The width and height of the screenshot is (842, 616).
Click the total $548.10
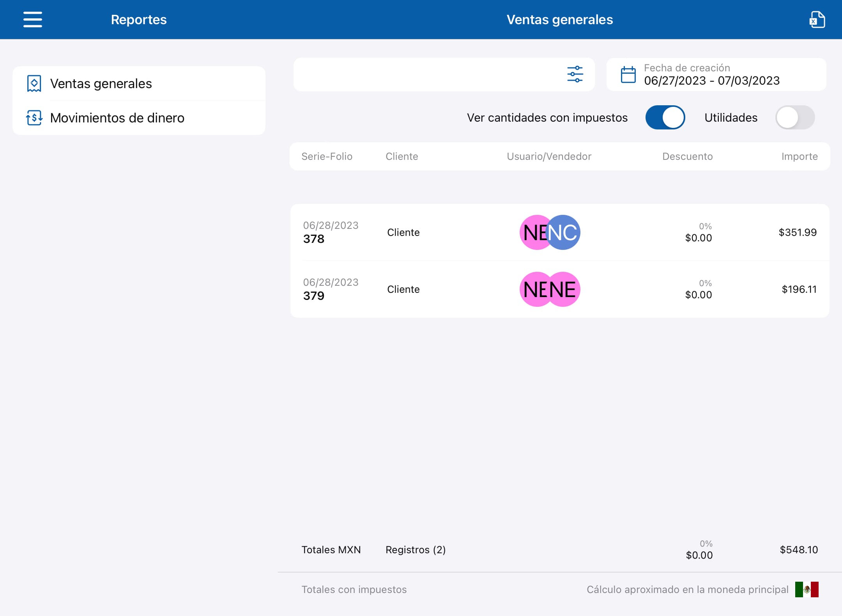(799, 550)
